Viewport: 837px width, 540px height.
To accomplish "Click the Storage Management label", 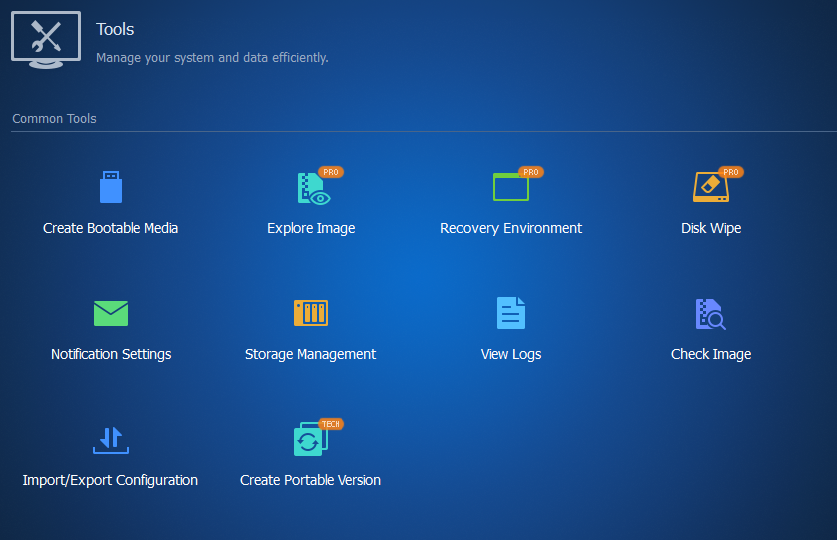I will point(311,354).
